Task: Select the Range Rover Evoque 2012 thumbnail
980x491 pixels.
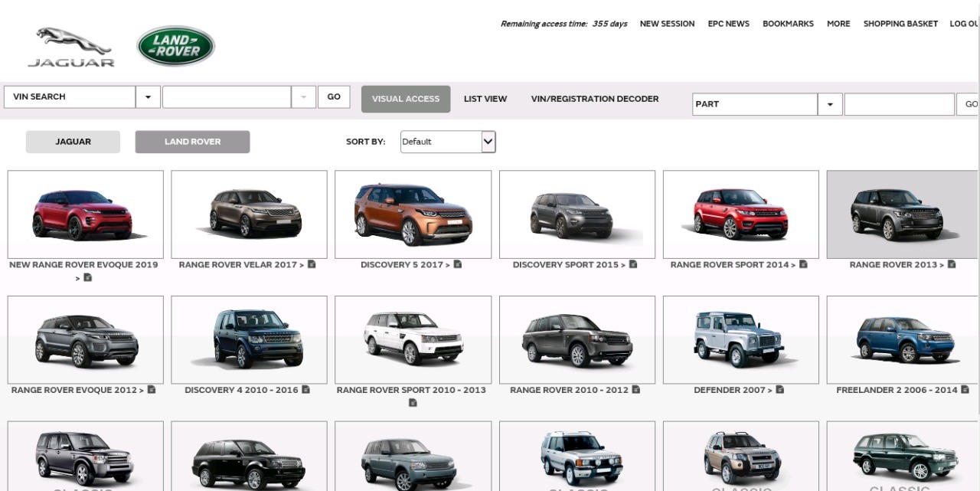Action: (85, 339)
